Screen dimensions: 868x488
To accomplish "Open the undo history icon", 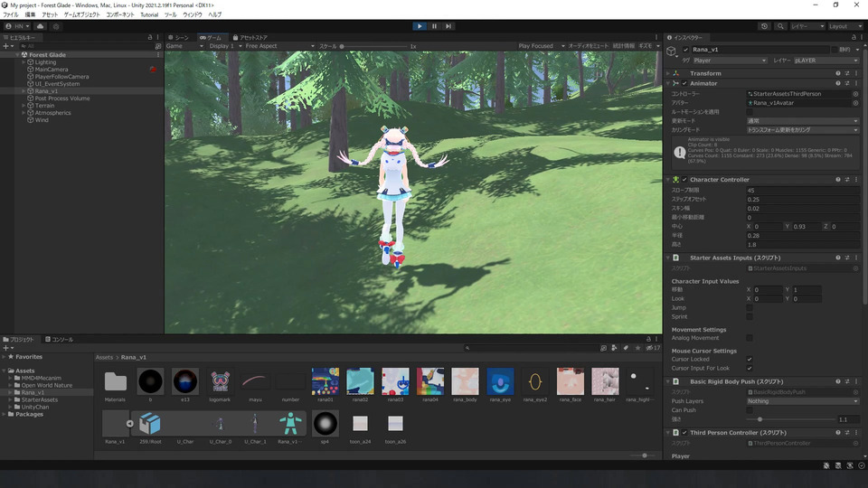I will point(765,26).
